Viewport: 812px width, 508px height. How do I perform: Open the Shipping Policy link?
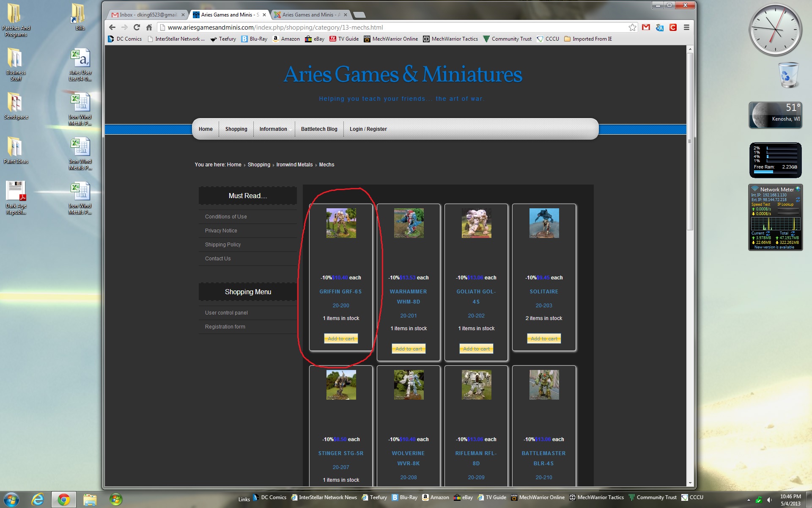[223, 245]
